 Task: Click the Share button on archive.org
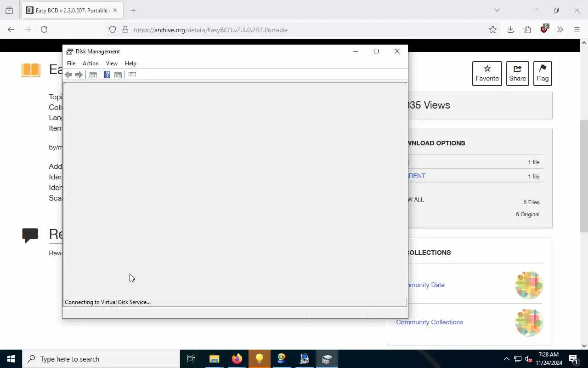[517, 73]
